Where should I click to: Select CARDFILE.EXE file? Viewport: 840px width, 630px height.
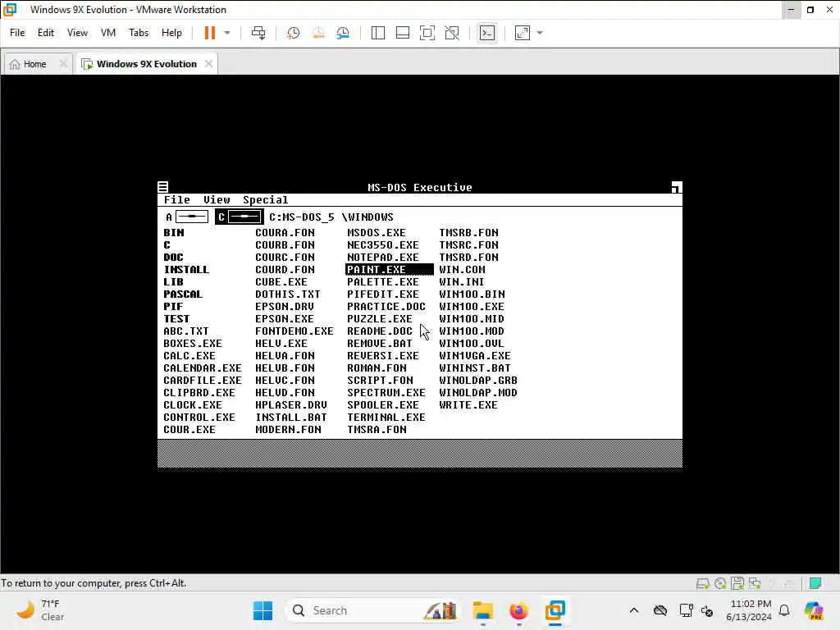[203, 381]
